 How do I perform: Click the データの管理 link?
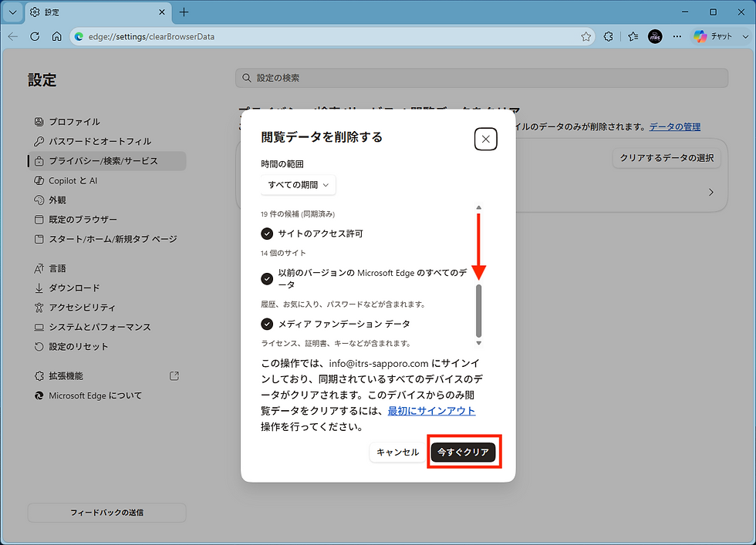coord(674,126)
